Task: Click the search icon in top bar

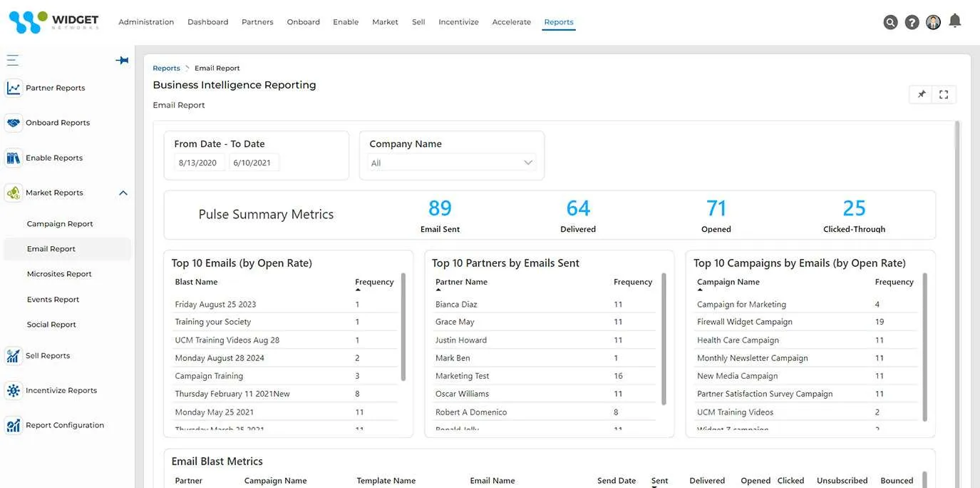Action: (890, 22)
